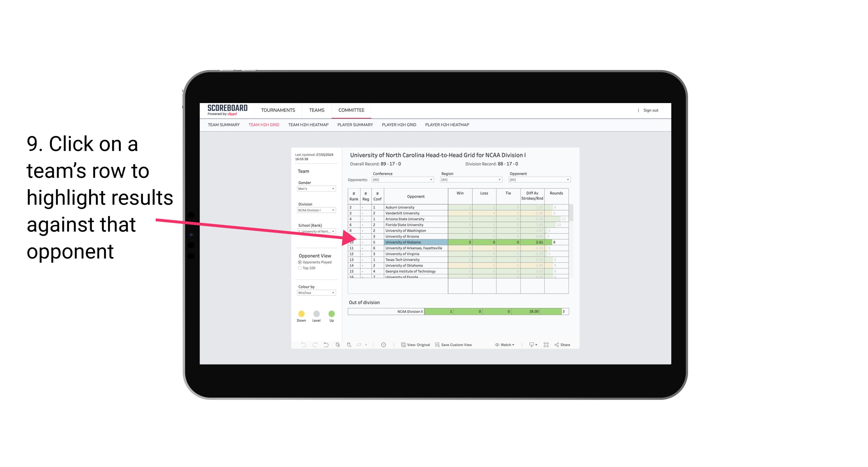Viewport: 868px width, 467px height.
Task: Click the redo icon in toolbar
Action: pyautogui.click(x=314, y=346)
